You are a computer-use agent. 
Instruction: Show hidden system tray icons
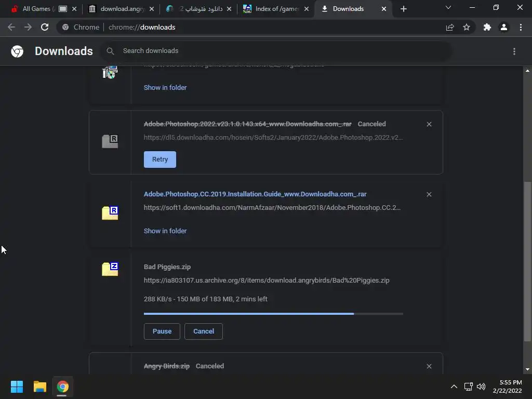454,387
